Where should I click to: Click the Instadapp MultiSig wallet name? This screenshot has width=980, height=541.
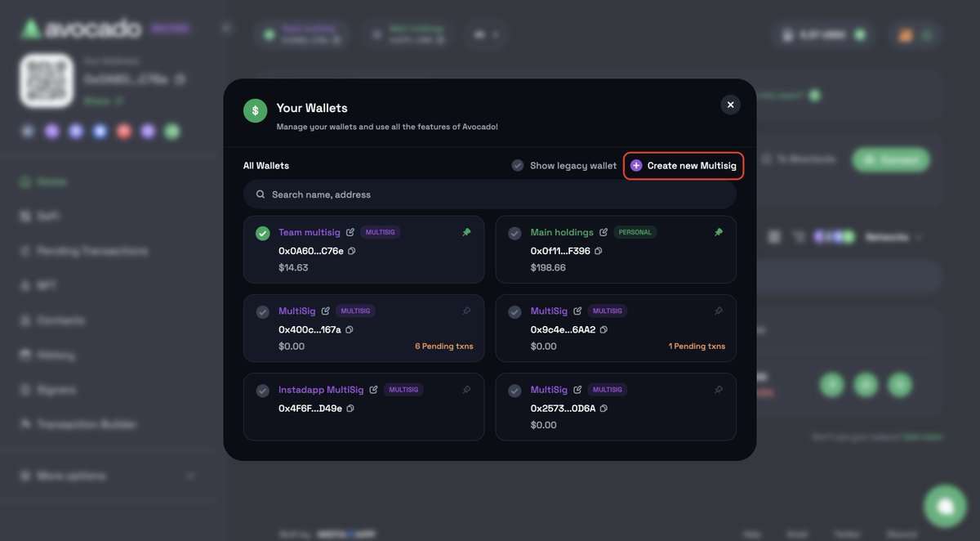[x=321, y=390]
